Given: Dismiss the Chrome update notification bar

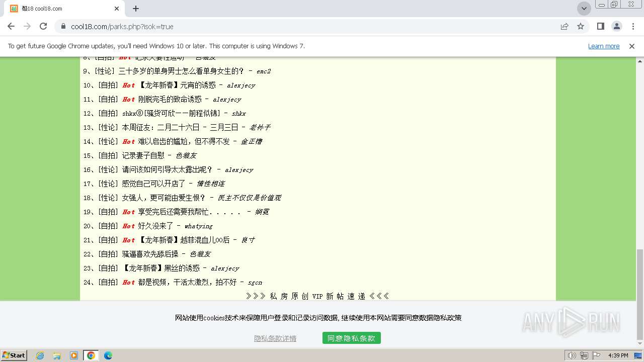Looking at the screenshot, I should click(x=632, y=46).
